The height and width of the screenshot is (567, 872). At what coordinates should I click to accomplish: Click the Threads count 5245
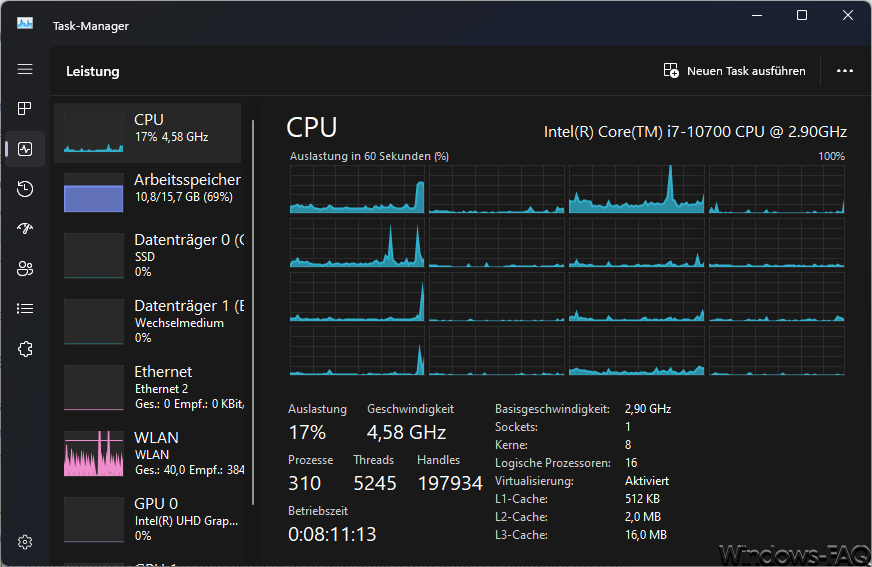[x=375, y=483]
